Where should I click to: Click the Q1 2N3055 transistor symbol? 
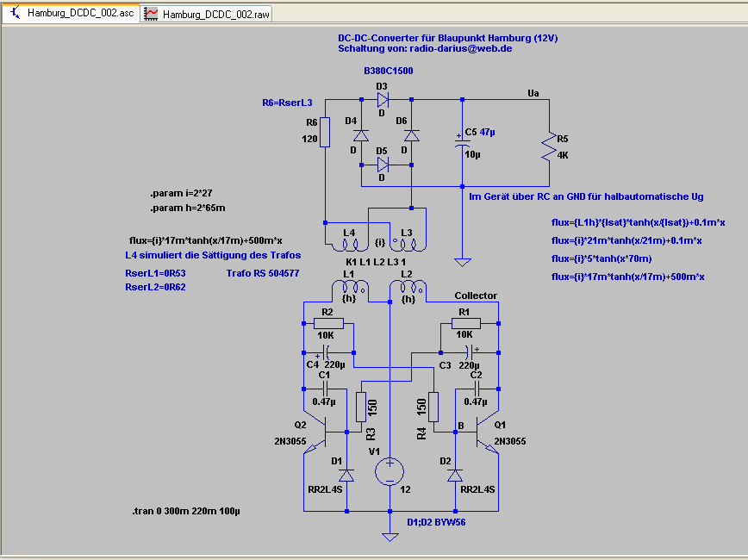point(487,433)
